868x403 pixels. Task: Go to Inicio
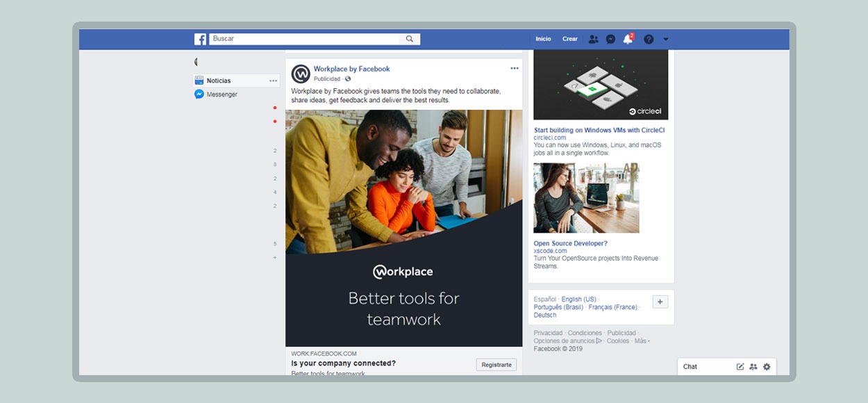click(x=543, y=39)
